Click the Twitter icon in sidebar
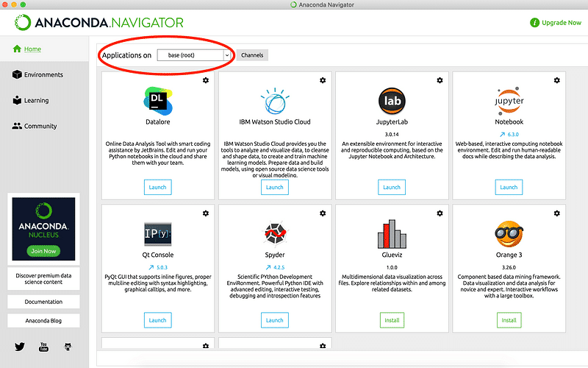This screenshot has height=368, width=588. (x=20, y=346)
